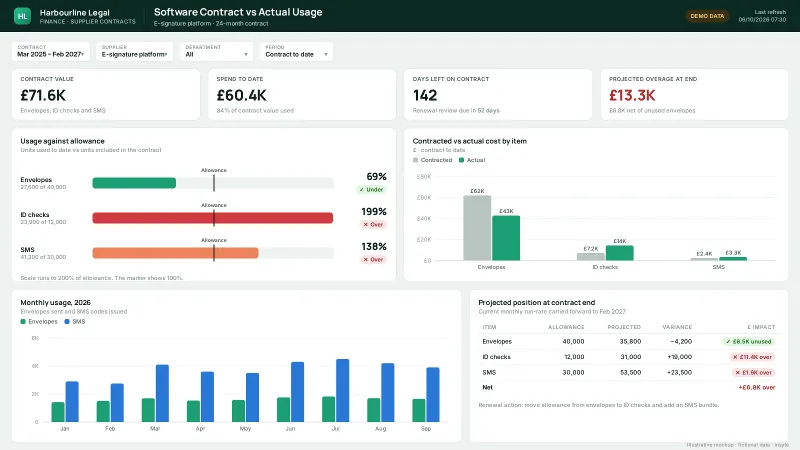800x450 pixels.
Task: Click the blue SMS bar for Jul
Action: click(x=343, y=390)
